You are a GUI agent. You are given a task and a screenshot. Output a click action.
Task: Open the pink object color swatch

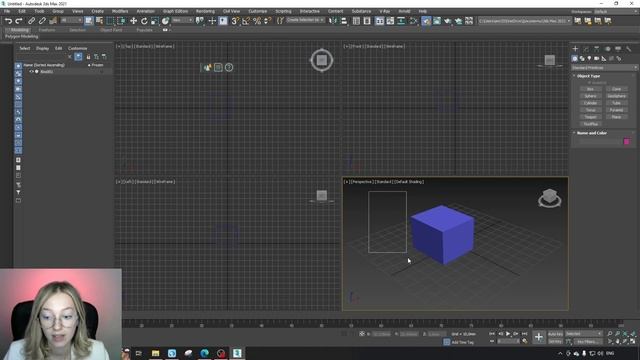tap(627, 142)
